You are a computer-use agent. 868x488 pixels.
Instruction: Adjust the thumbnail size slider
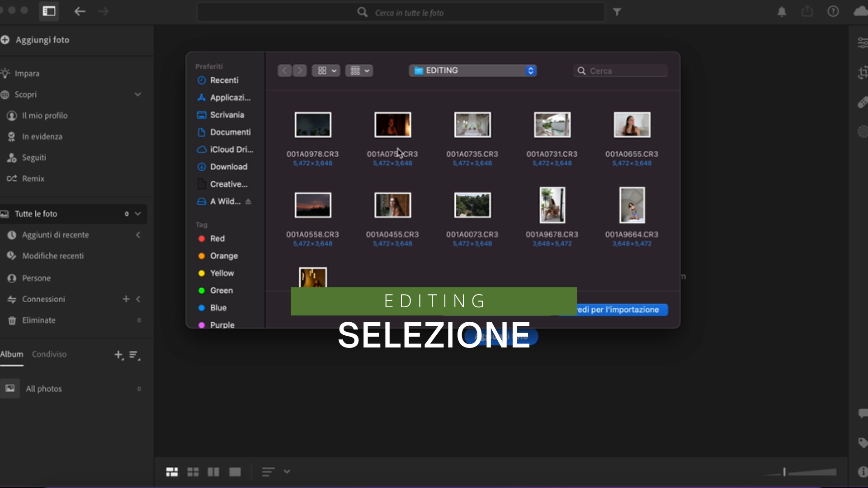(784, 472)
